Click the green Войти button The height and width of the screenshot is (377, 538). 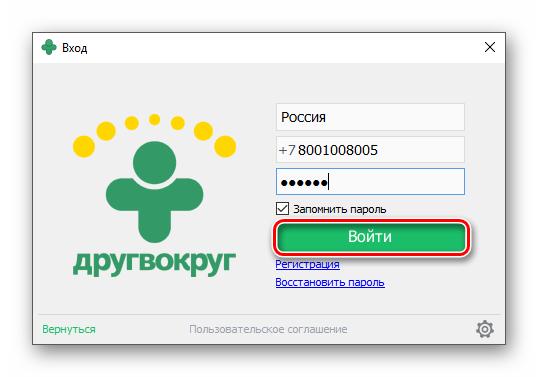371,237
